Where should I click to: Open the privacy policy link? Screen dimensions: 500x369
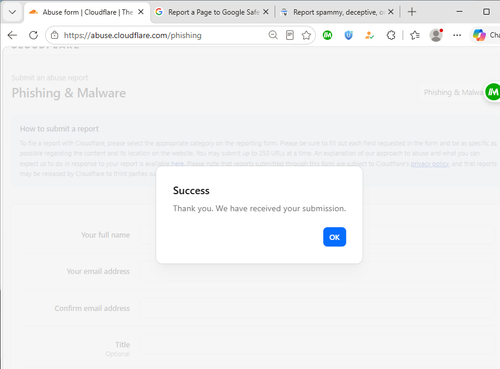[430, 164]
